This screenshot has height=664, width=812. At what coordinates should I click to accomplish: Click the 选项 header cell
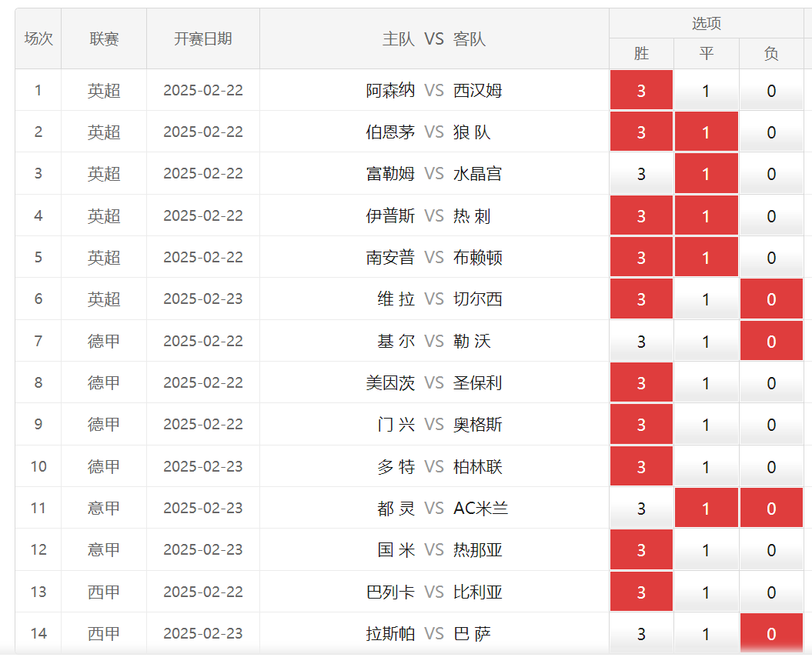pos(707,23)
